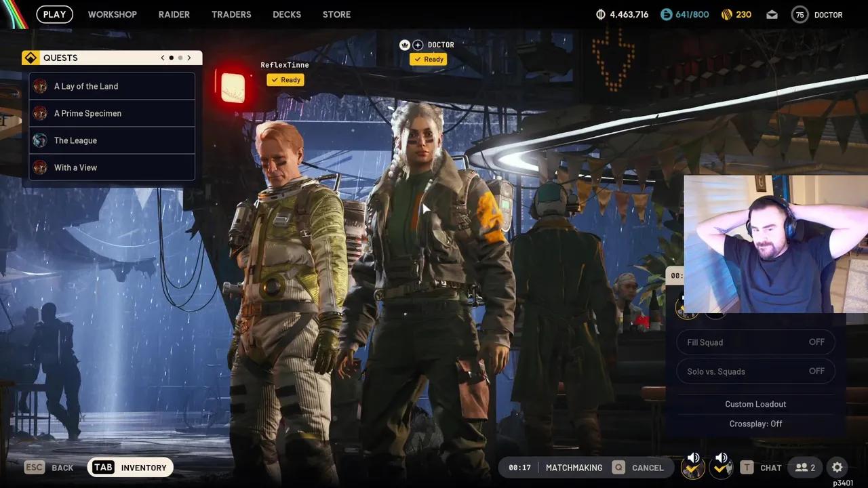Click the left arrow on the Quests panel

(162, 58)
